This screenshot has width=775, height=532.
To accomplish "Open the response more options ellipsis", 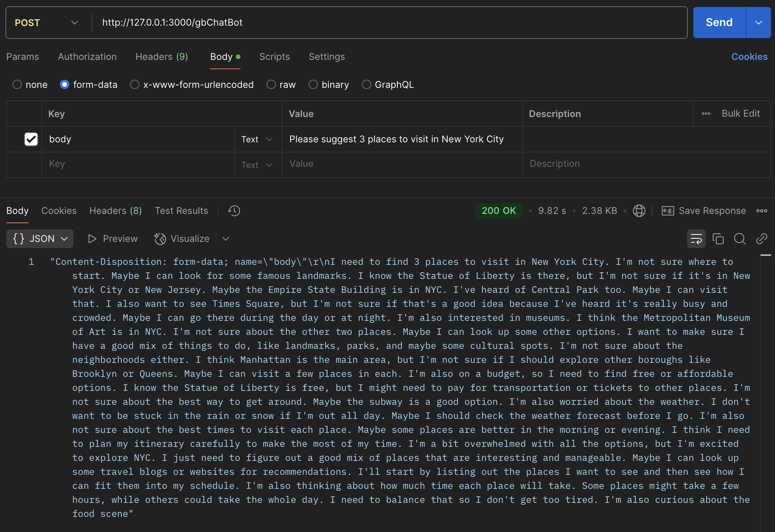I will [x=761, y=211].
